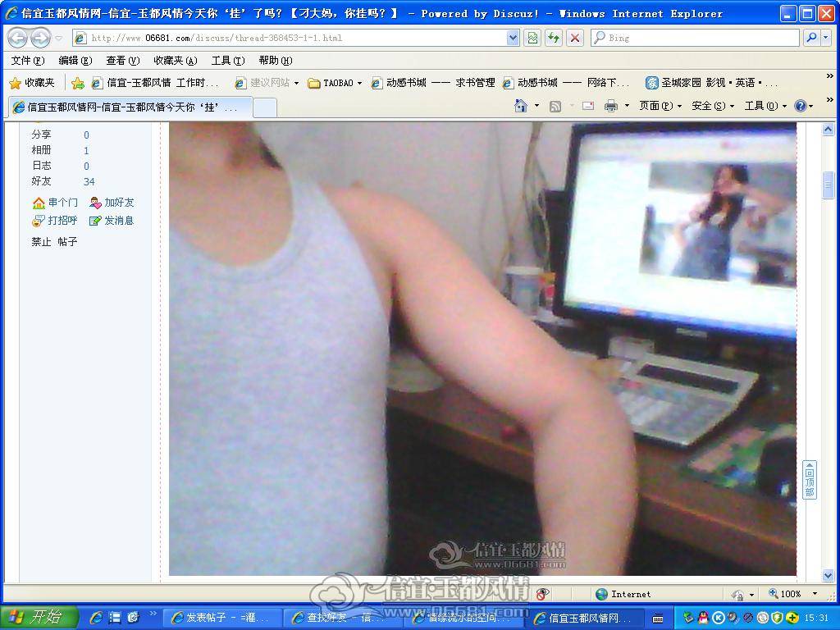Print the page with the printer icon

pos(610,106)
